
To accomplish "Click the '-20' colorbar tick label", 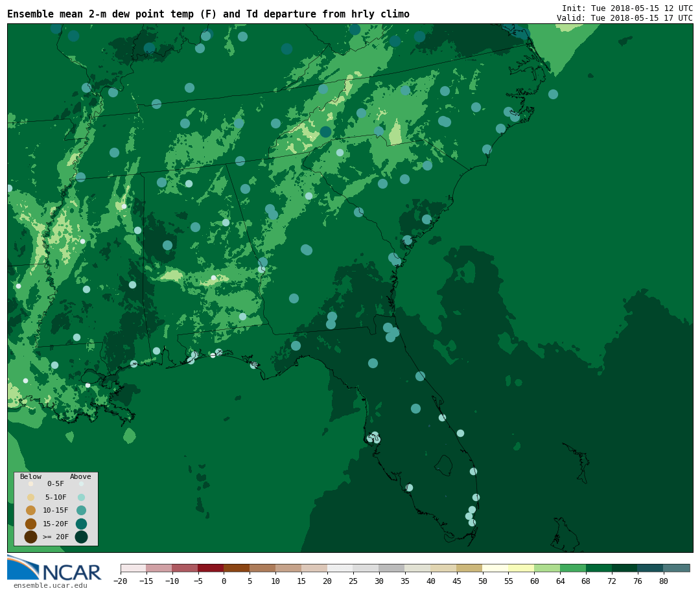I will (121, 581).
